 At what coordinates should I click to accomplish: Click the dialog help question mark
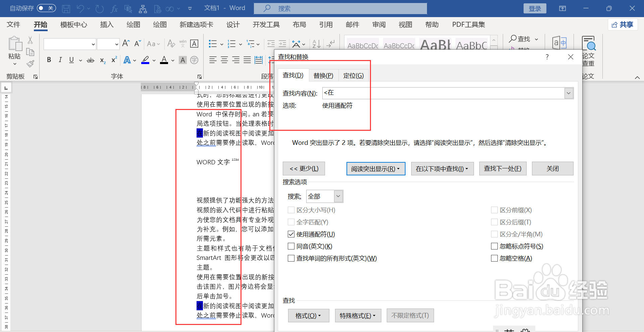547,57
